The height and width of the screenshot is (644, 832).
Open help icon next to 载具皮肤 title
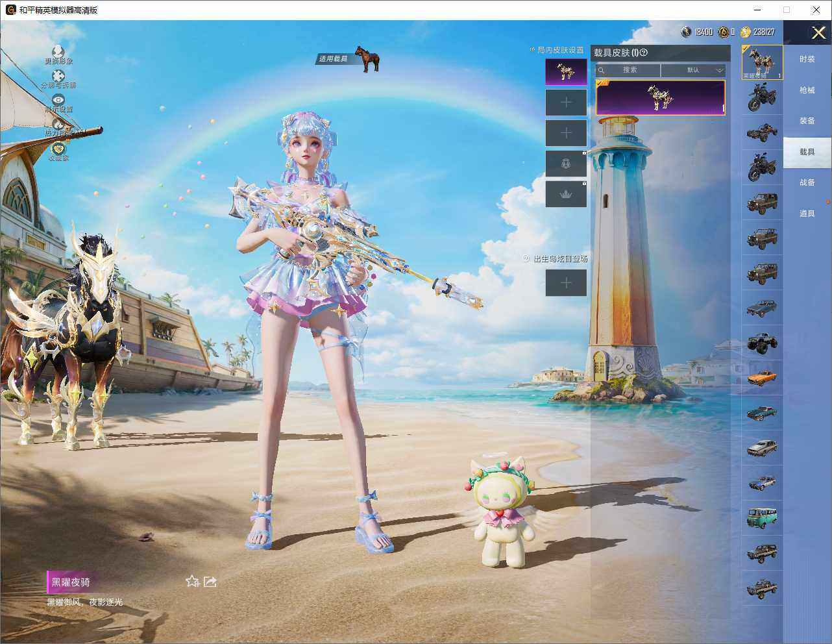pyautogui.click(x=644, y=53)
